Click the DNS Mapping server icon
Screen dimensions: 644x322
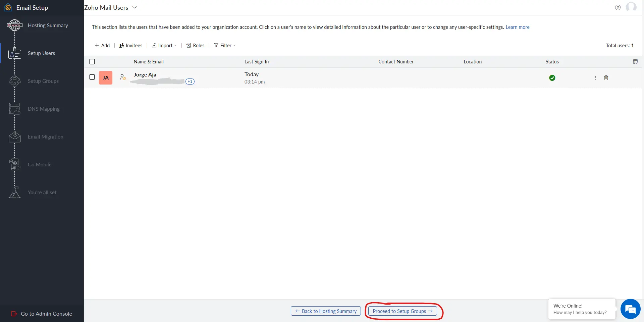click(x=15, y=109)
